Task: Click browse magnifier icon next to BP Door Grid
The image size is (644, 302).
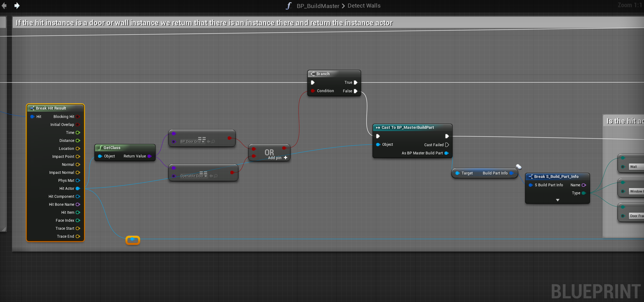Action: 213,141
